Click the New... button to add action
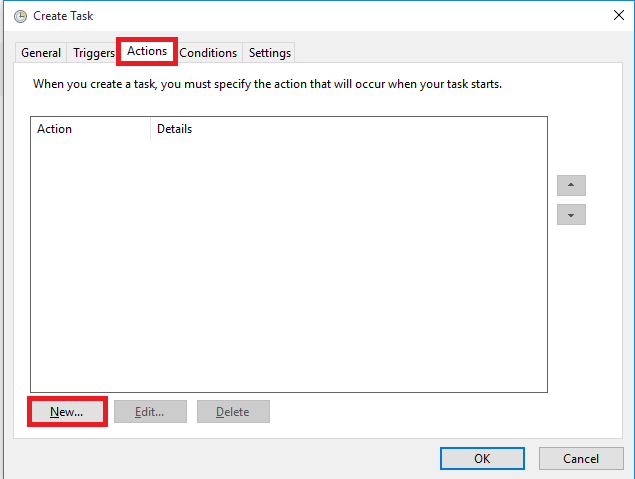The width and height of the screenshot is (635, 479). click(x=66, y=411)
